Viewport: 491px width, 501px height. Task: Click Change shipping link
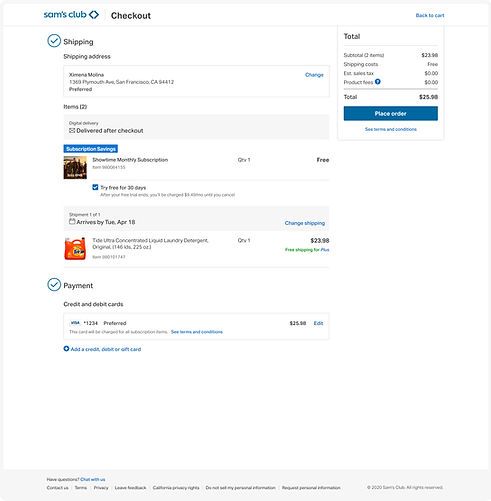point(305,223)
